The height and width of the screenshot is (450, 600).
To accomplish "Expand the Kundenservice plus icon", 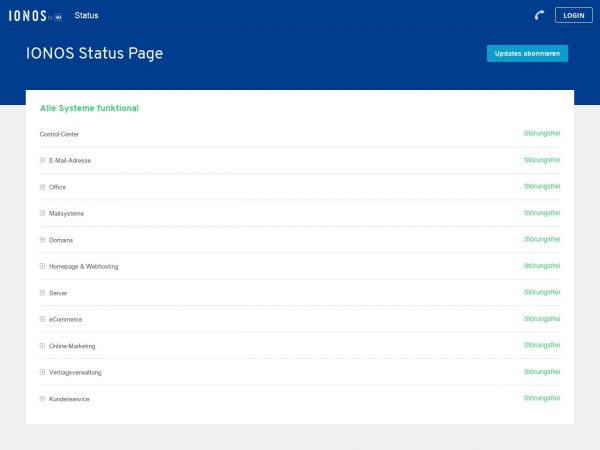I will 42,399.
